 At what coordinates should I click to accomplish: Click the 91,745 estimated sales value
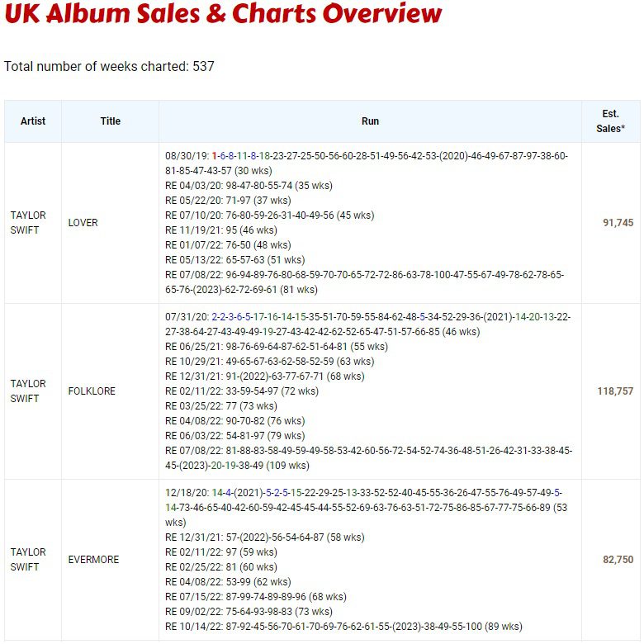click(x=618, y=223)
